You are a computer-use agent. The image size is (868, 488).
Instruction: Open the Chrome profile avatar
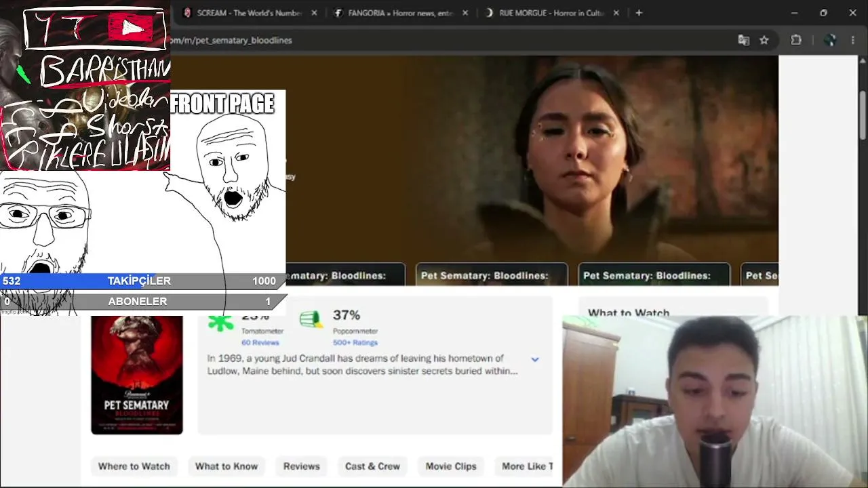(830, 40)
